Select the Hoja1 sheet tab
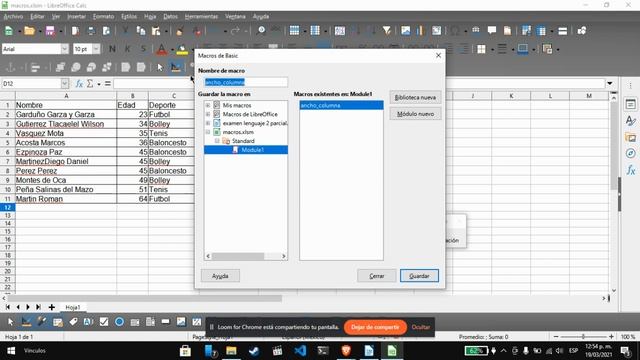The height and width of the screenshot is (360, 640). point(73,307)
